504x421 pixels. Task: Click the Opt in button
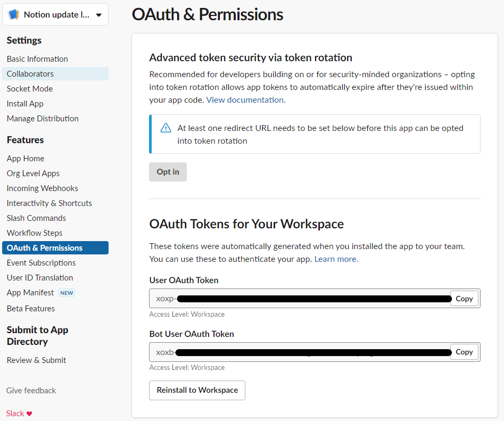click(168, 172)
